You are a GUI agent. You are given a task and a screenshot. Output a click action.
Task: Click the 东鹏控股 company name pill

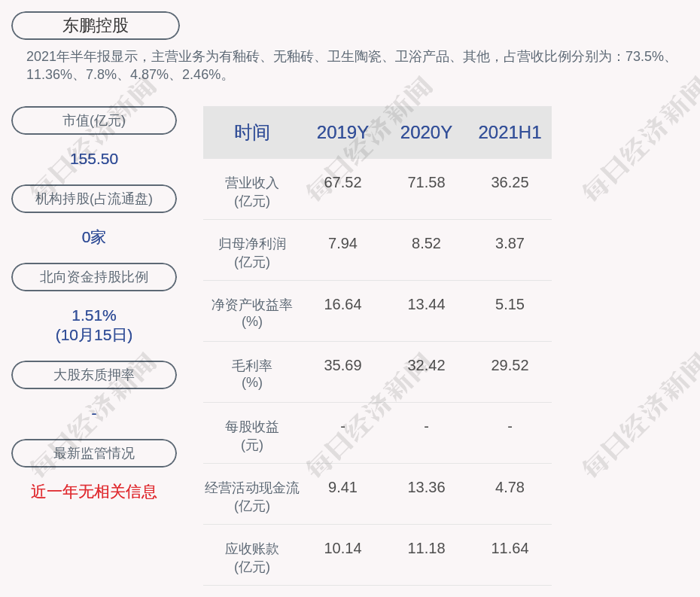[x=96, y=26]
